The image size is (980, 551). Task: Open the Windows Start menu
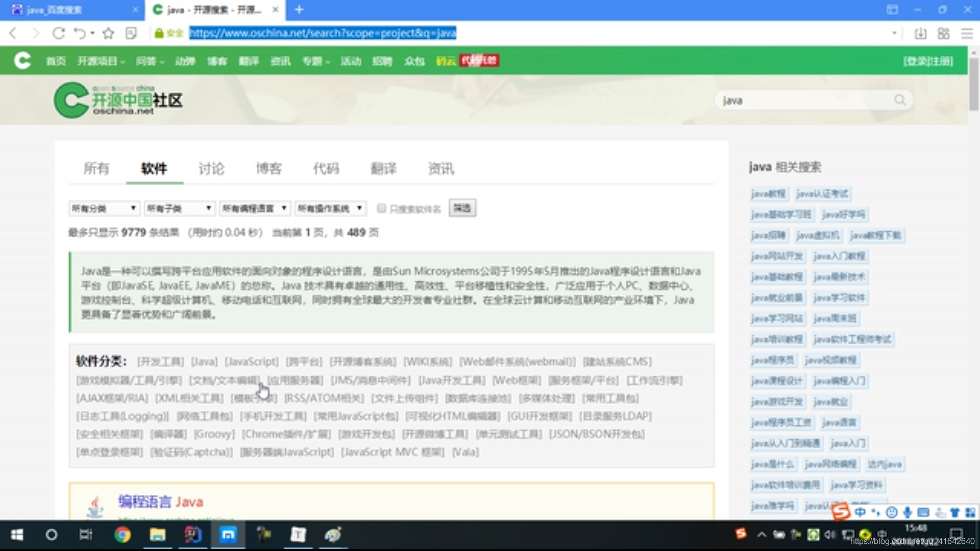coord(17,535)
